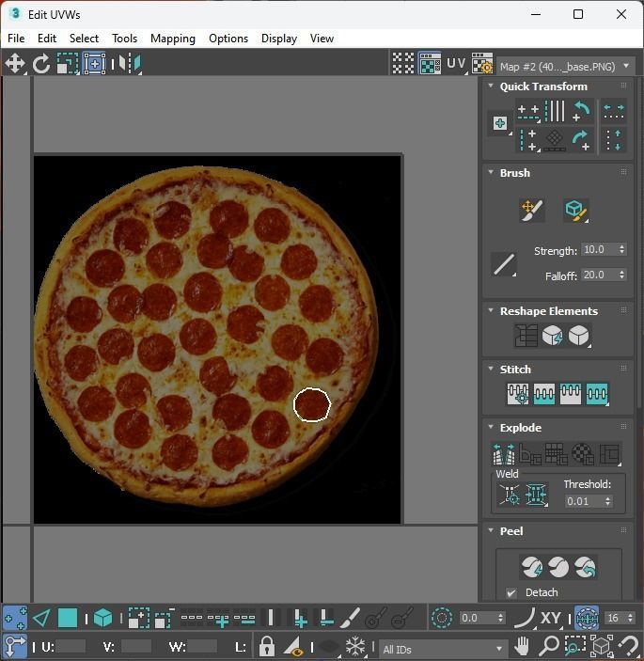This screenshot has width=644, height=661.
Task: Activate the Pan View hand tool
Action: (522, 646)
